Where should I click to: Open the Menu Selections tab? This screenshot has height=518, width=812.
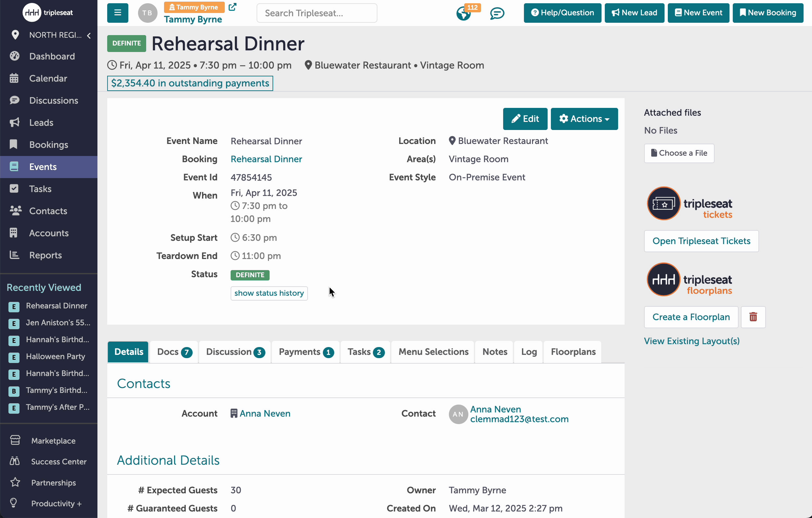pyautogui.click(x=433, y=352)
